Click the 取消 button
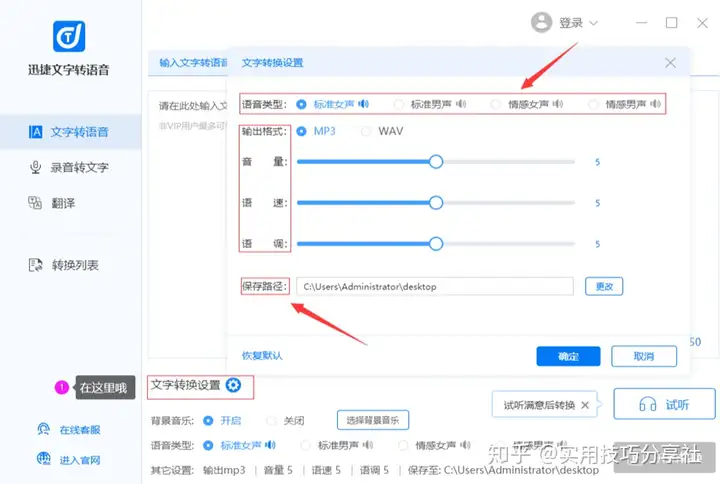This screenshot has width=720, height=484. point(644,356)
